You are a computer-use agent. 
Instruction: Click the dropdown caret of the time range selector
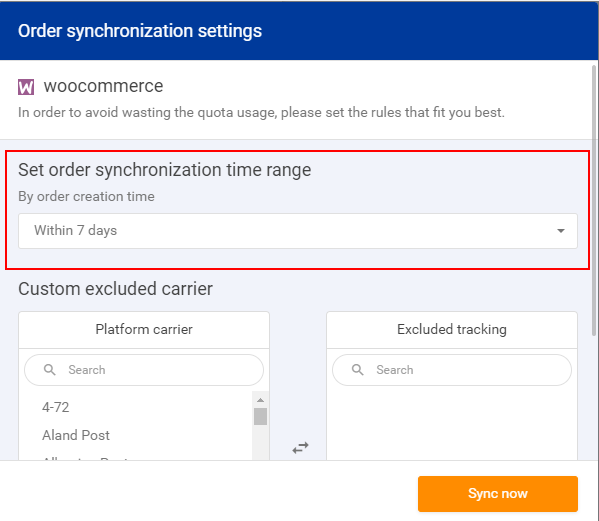point(560,231)
